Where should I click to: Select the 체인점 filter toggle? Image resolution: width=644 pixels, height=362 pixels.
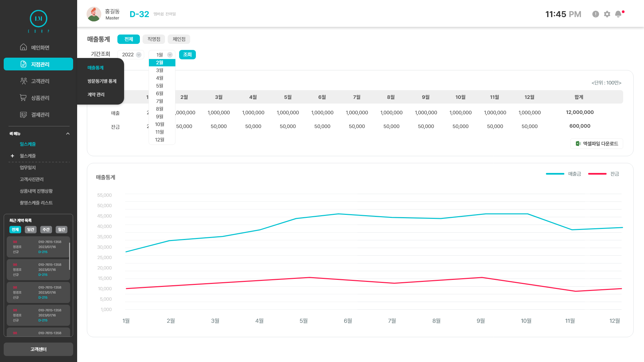click(179, 39)
